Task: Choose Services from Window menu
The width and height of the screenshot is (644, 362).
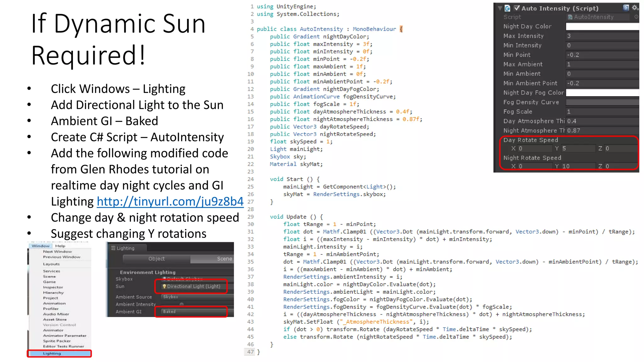Action: (52, 271)
